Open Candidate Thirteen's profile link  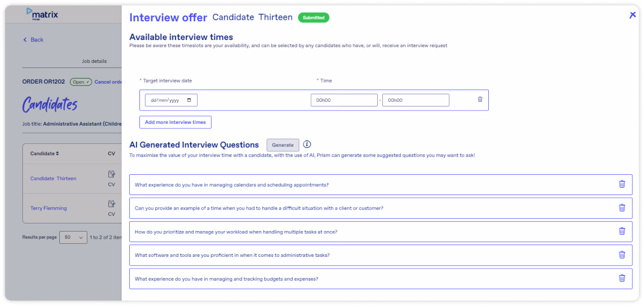point(54,178)
